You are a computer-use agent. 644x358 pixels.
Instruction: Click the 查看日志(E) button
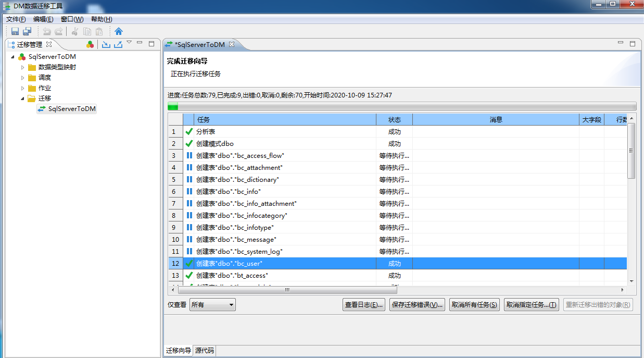[363, 304]
